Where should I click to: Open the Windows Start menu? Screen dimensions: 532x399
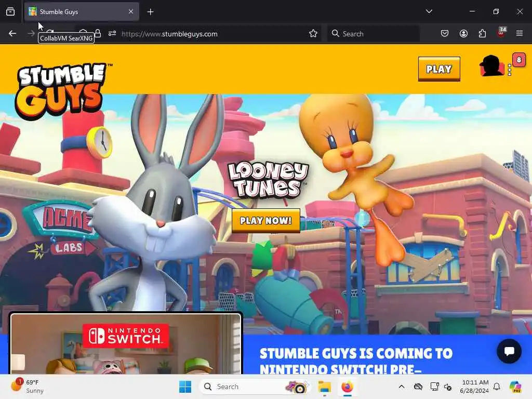click(185, 387)
